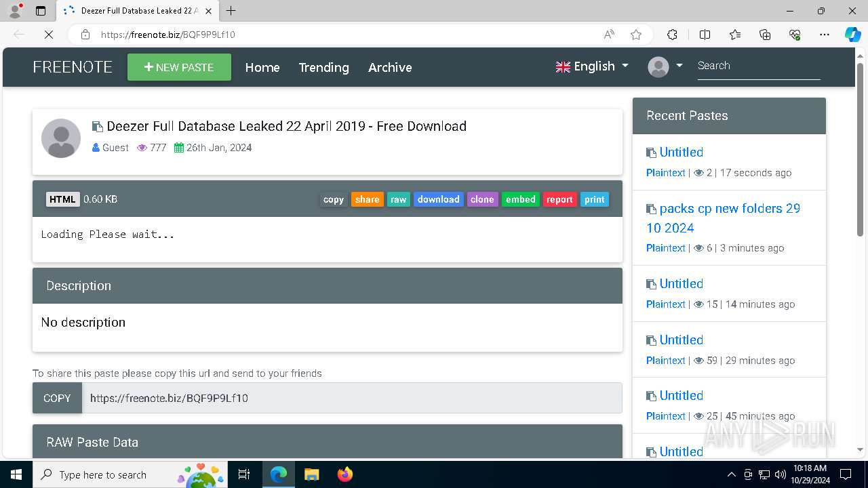Open the volume speaker icon

pos(780,474)
